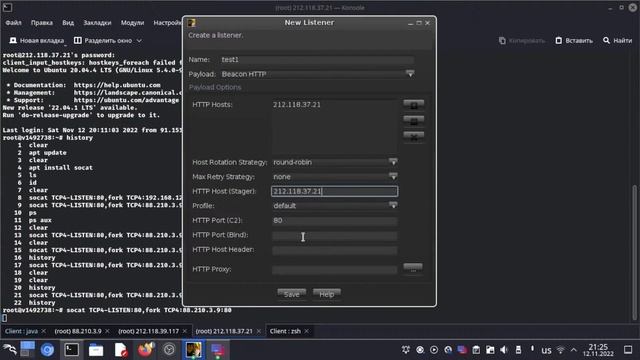The height and width of the screenshot is (360, 640).
Task: Click the 'ps aux' history line
Action: [x=40, y=220]
